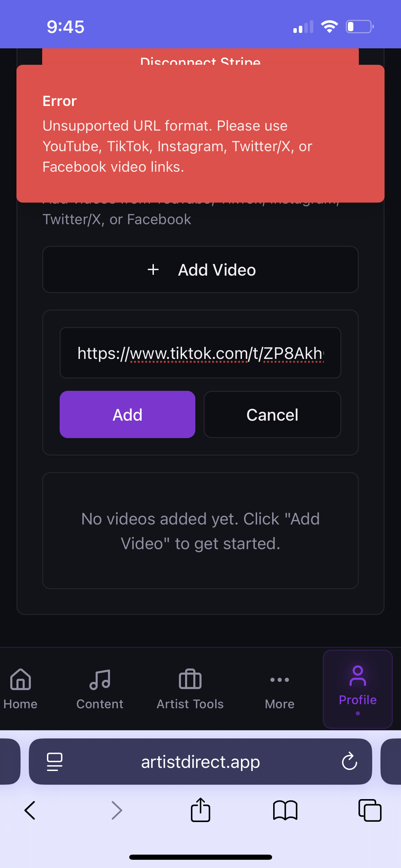Viewport: 401px width, 868px height.
Task: Open Safari page settings icon
Action: click(54, 762)
